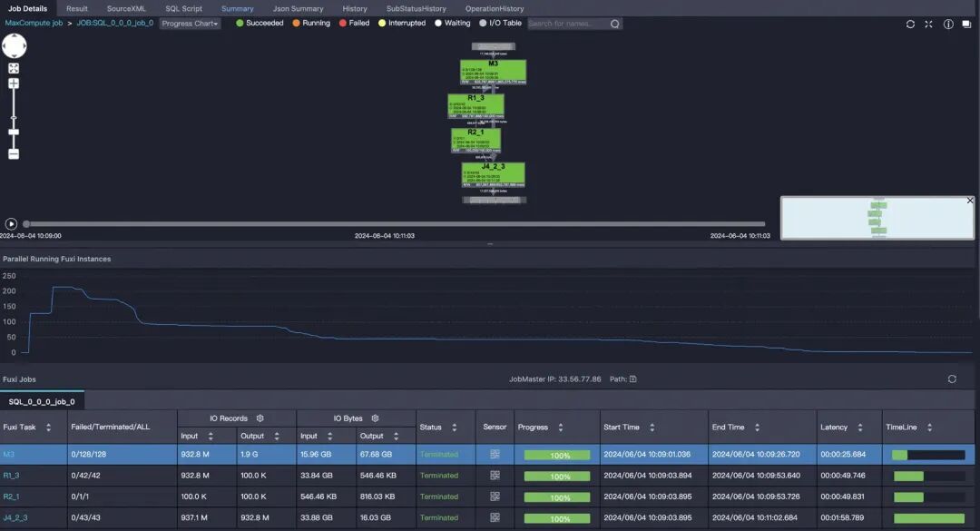Switch to the Result tab
This screenshot has width=980, height=531.
coord(77,9)
